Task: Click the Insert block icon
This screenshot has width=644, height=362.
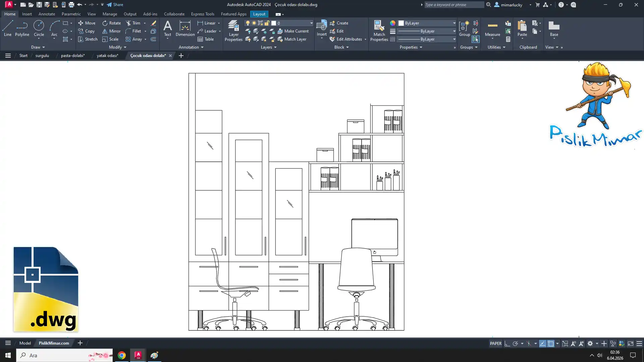Action: pos(321,26)
